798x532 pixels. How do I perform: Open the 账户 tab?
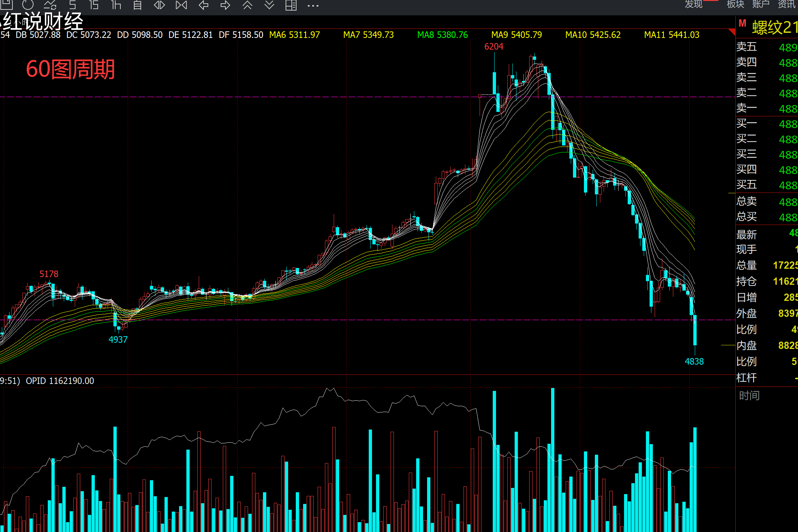[761, 4]
